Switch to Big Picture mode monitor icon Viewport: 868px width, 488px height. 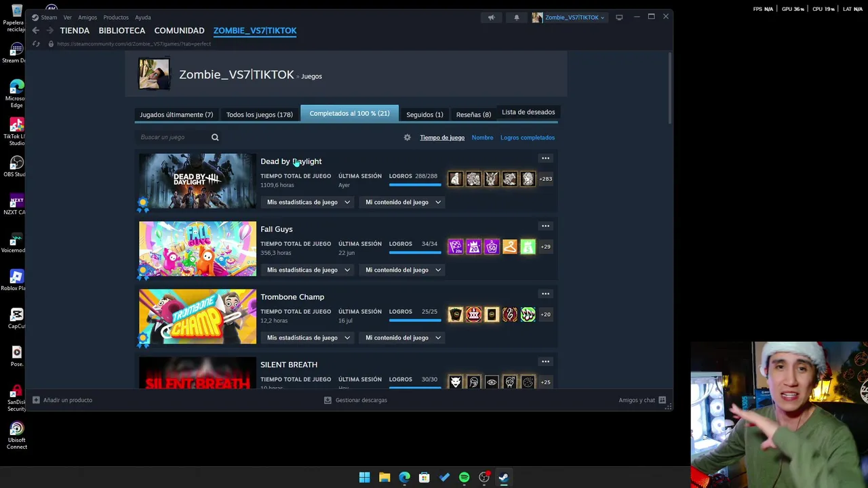coord(619,18)
